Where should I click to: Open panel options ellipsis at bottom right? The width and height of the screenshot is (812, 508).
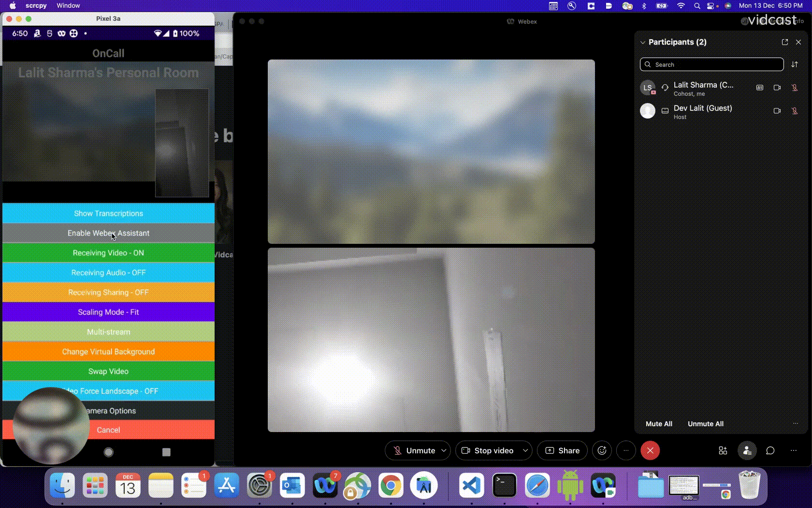(x=794, y=450)
